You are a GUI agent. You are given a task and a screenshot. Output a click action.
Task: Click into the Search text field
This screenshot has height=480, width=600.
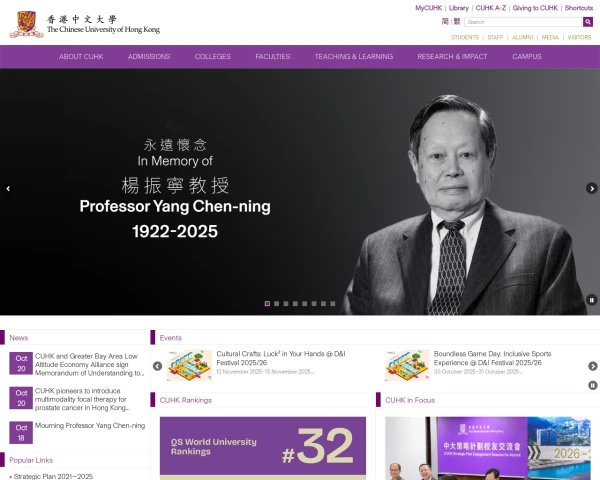pyautogui.click(x=523, y=22)
